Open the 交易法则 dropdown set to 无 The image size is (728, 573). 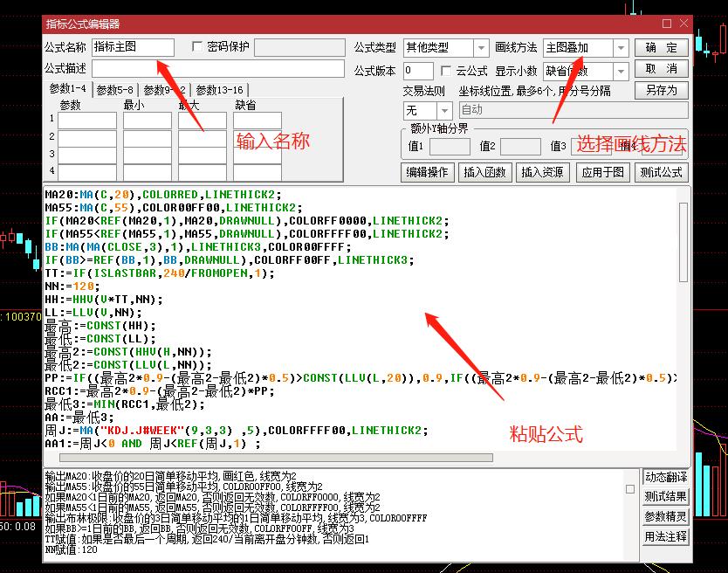click(x=444, y=110)
